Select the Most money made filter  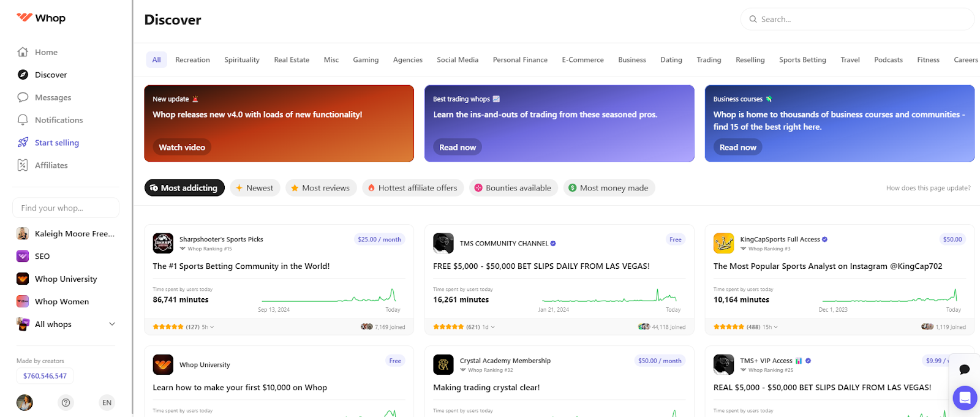pyautogui.click(x=609, y=188)
